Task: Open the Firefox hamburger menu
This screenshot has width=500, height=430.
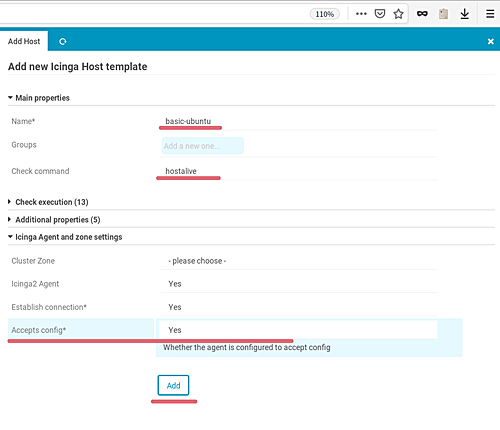Action: click(x=490, y=14)
